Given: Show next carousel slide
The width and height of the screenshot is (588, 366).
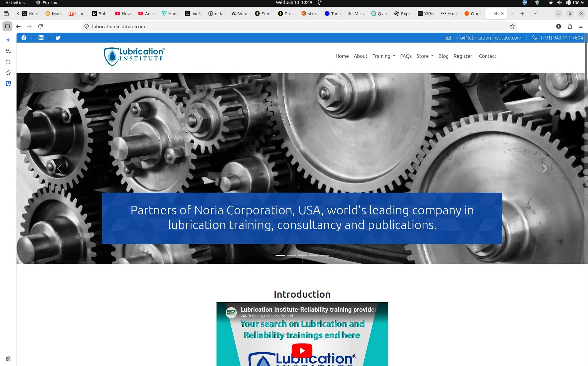Looking at the screenshot, I should (545, 168).
